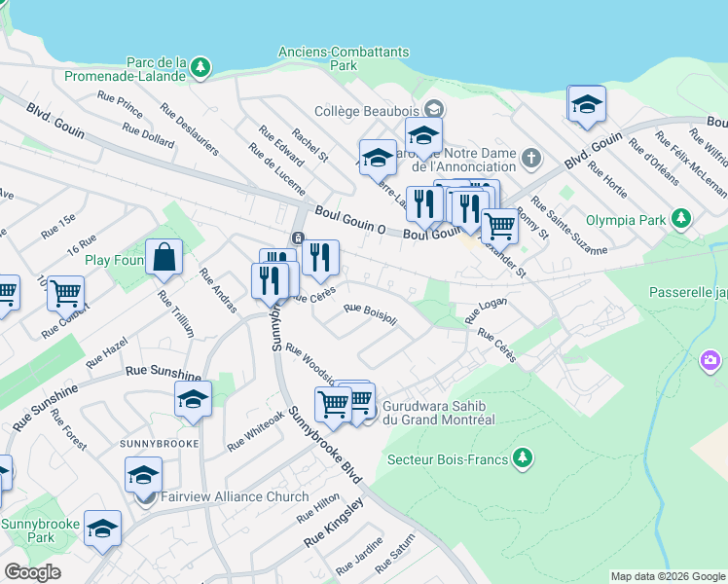Image resolution: width=728 pixels, height=584 pixels.
Task: Click the Parc de la Promenade-Lalande tree icon
Action: coord(200,68)
